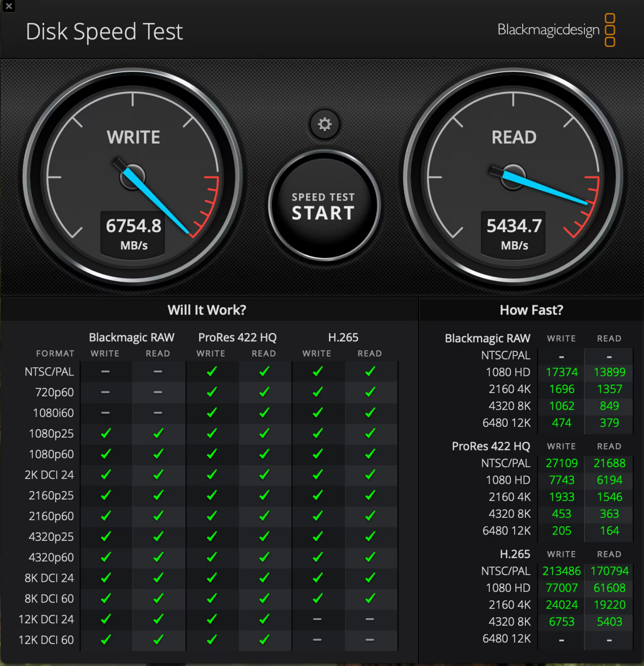Click the dash for 12K DCI 24 H.265 write
644x666 pixels.
click(318, 619)
